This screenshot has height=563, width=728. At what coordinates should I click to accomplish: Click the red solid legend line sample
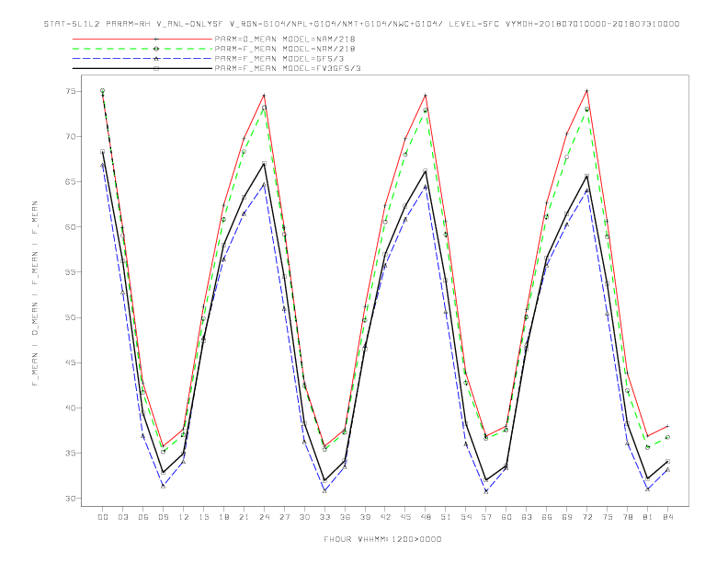pos(142,39)
